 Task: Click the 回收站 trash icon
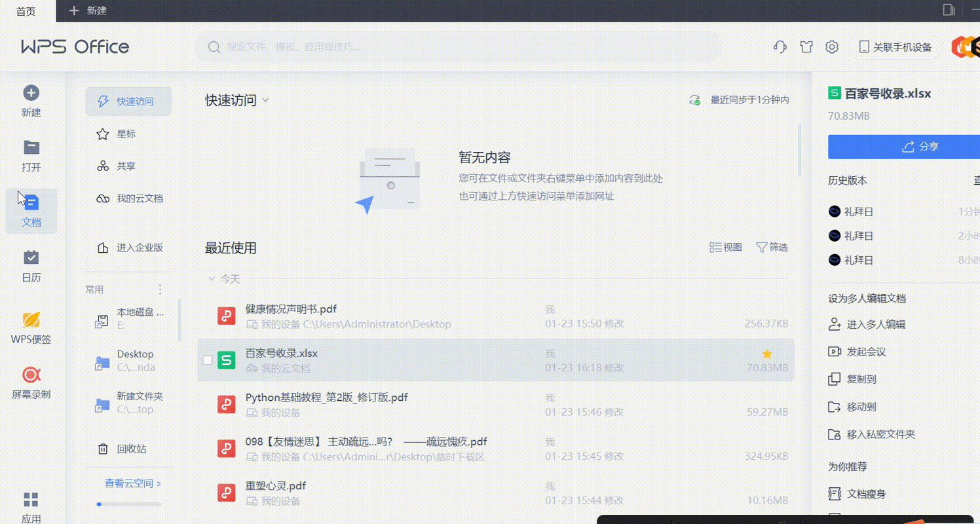point(103,449)
